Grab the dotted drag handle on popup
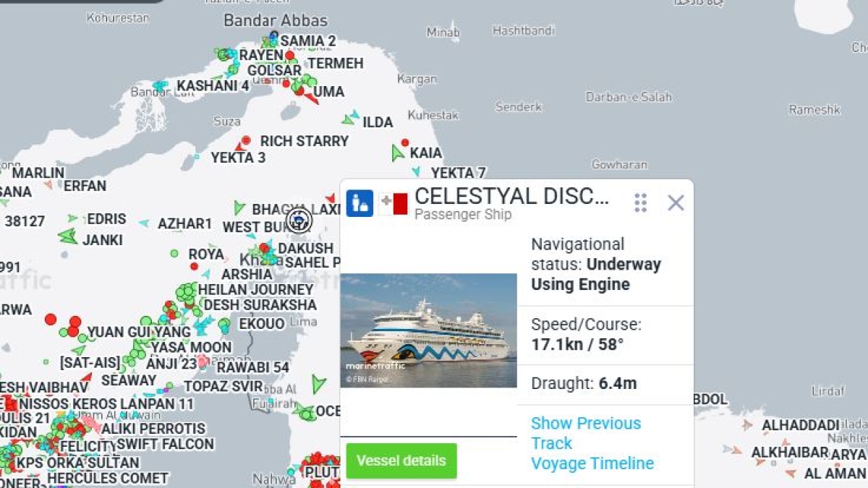The height and width of the screenshot is (488, 868). (x=640, y=202)
